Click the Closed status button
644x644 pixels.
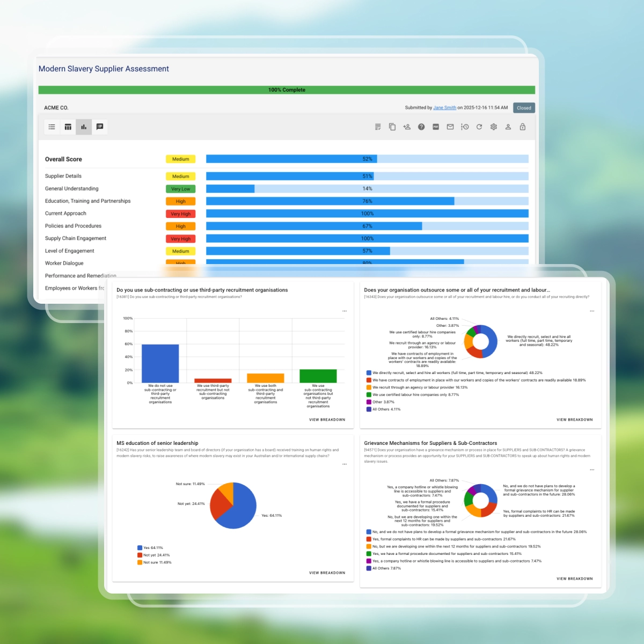(x=524, y=108)
